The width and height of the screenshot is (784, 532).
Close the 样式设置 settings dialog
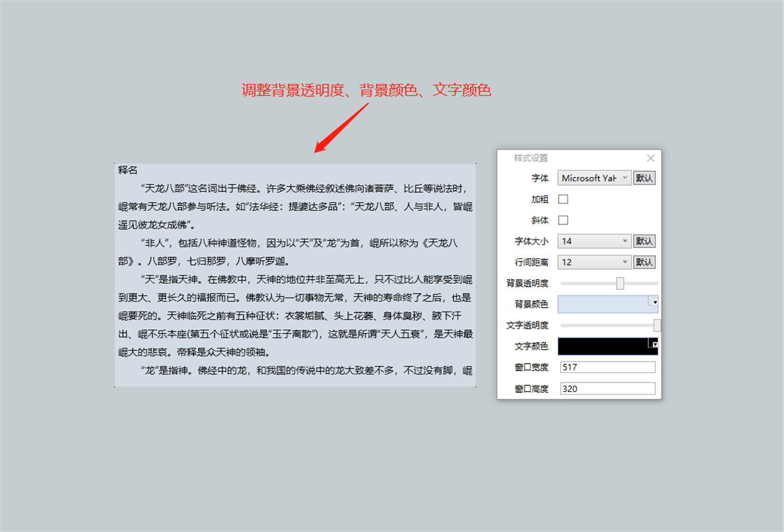point(650,158)
